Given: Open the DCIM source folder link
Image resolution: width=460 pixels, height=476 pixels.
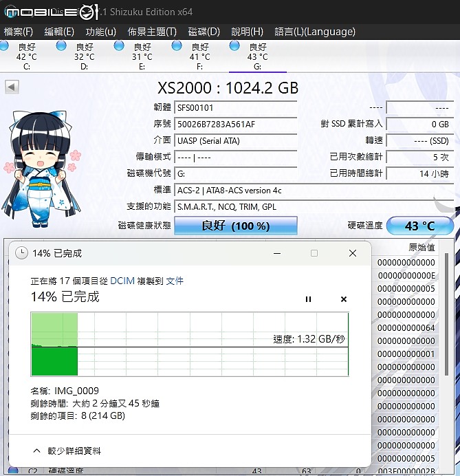Looking at the screenshot, I should [122, 281].
